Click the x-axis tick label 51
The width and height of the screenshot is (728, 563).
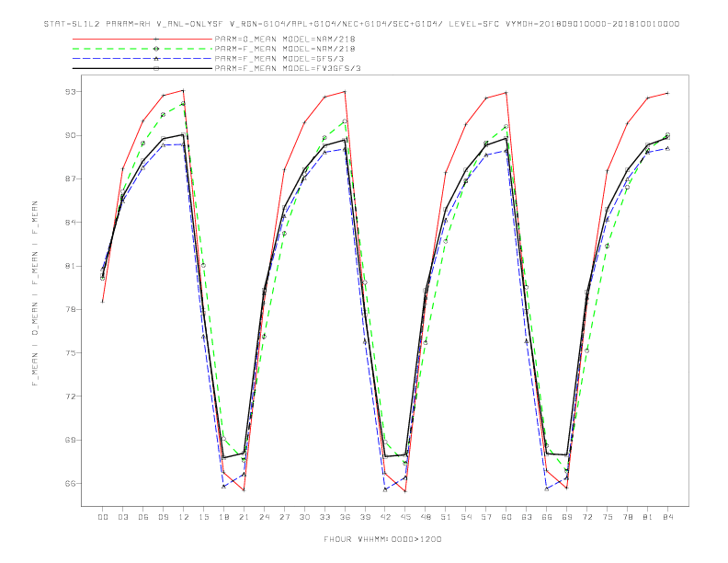click(446, 517)
